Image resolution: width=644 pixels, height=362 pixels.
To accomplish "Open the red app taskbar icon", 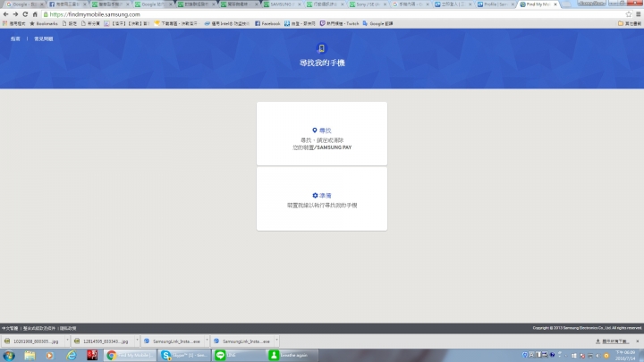I will (92, 356).
